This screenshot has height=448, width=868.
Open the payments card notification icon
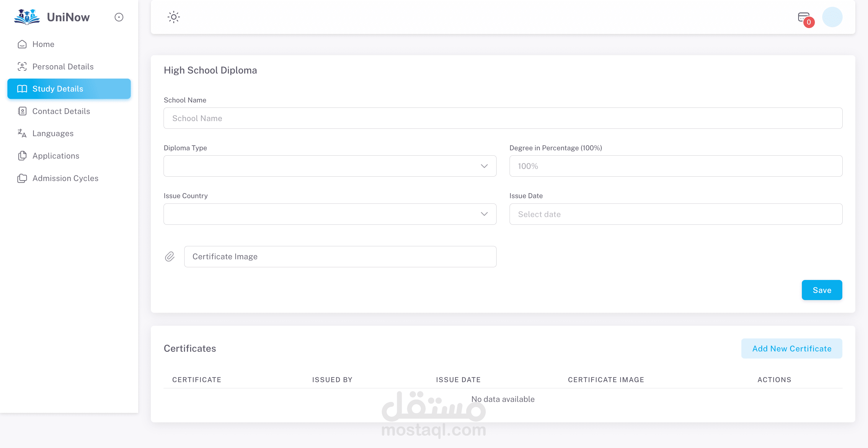click(x=804, y=17)
